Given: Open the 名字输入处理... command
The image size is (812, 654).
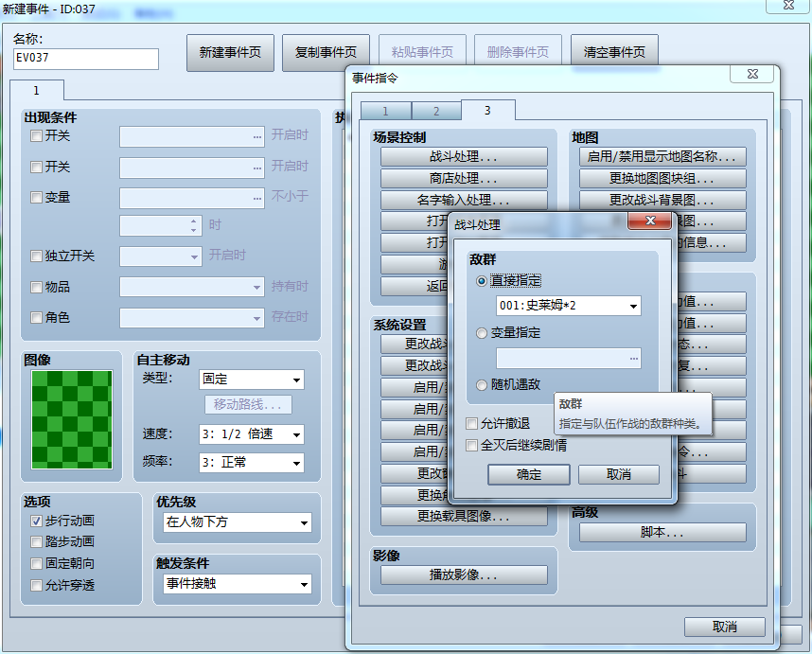Looking at the screenshot, I should click(464, 200).
